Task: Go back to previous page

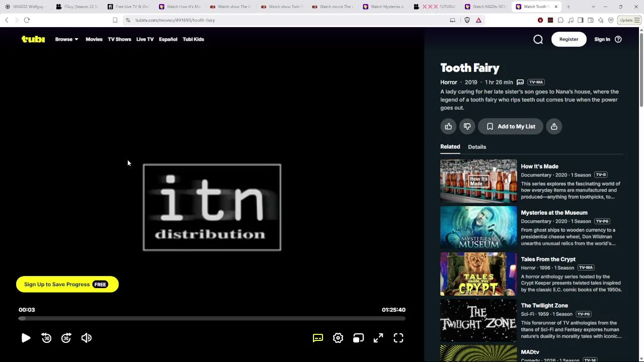Action: coord(7,20)
